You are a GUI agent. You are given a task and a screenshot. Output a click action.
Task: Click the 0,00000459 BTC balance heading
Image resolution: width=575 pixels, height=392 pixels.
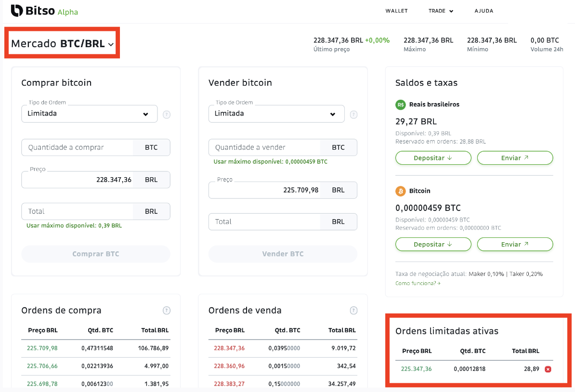pos(428,209)
